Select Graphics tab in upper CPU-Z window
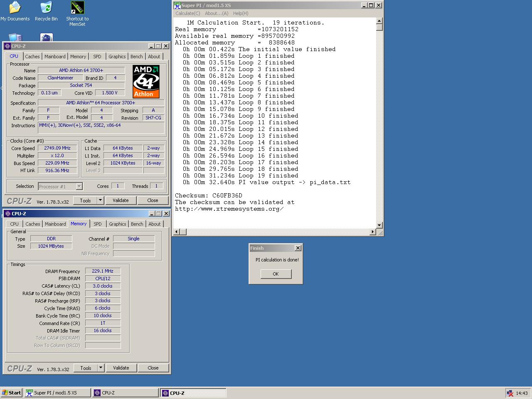Image resolution: width=532 pixels, height=399 pixels. [x=117, y=57]
